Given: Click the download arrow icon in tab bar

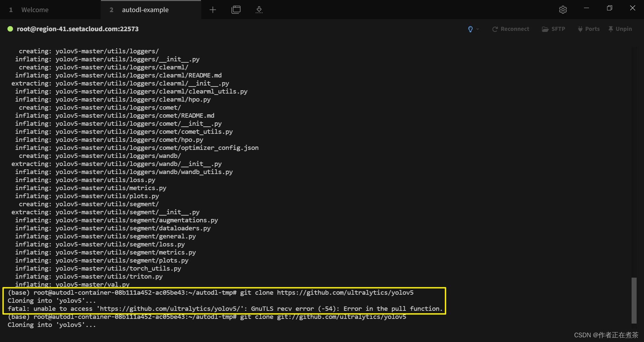Looking at the screenshot, I should coord(259,10).
